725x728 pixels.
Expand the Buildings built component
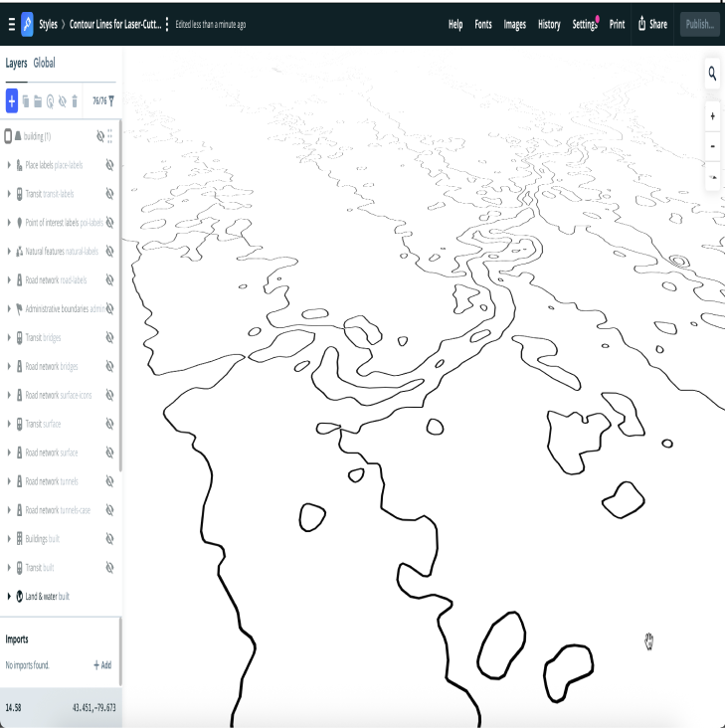[9, 539]
